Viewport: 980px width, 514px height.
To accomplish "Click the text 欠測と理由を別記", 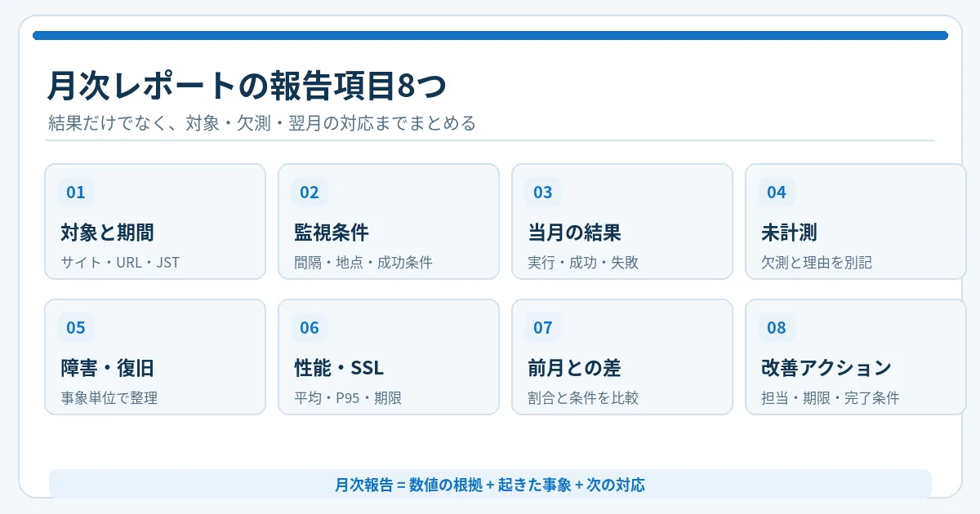I will [817, 263].
